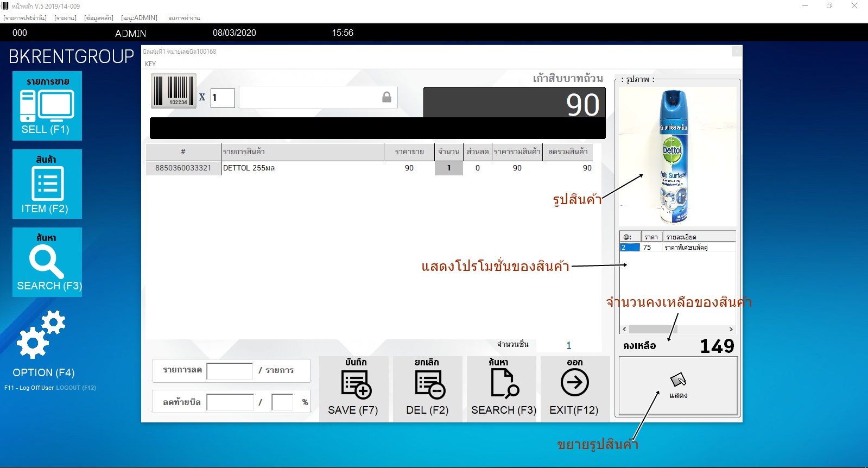Open the [เมนู:ADMIN] menu
This screenshot has width=868, height=468.
click(139, 18)
